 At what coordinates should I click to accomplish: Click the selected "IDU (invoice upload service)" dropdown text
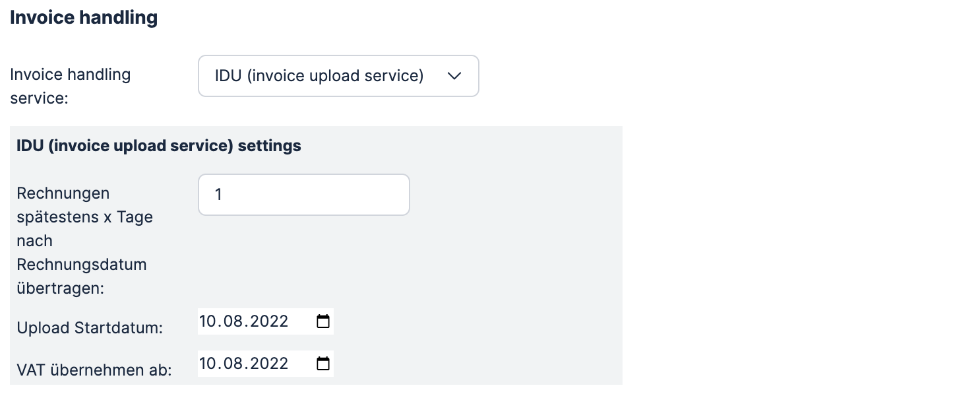(319, 76)
